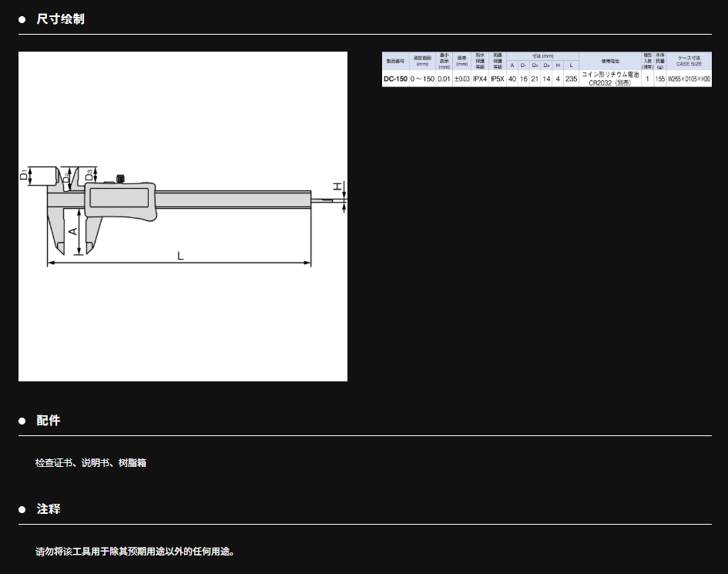The image size is (728, 574).
Task: Click the caliper lock screw knob
Action: coord(119,179)
